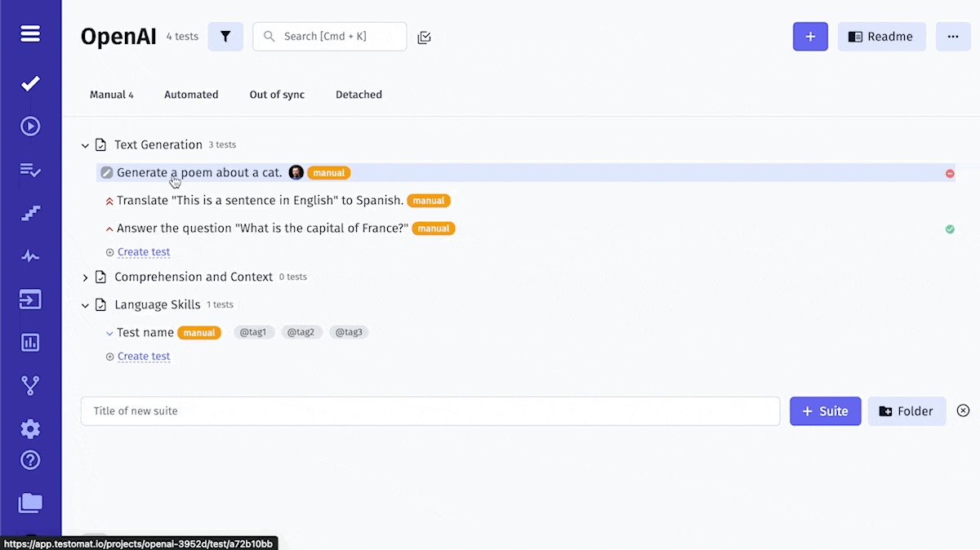Image resolution: width=980 pixels, height=550 pixels.
Task: Click the failed red status indicator for poem test
Action: point(950,173)
